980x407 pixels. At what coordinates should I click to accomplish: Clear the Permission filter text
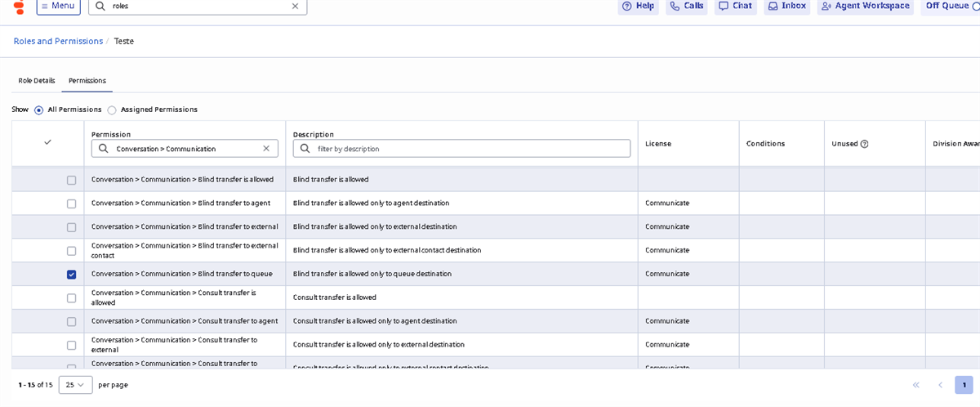coord(266,149)
